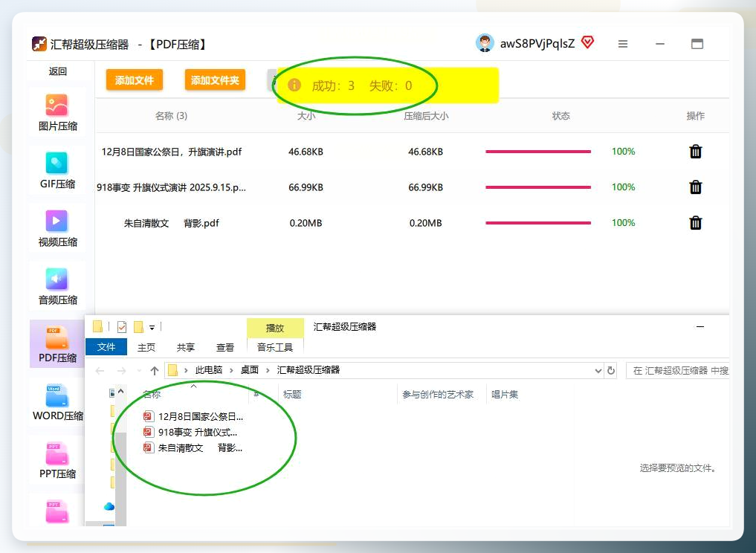Screen dimensions: 756x553
Task: Open the hamburger menu in title bar
Action: [623, 44]
